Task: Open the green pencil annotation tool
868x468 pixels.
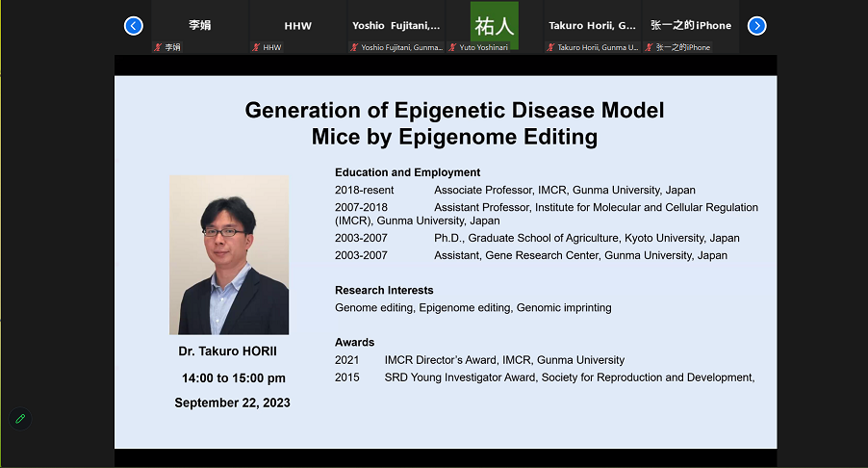Action: pyautogui.click(x=20, y=419)
